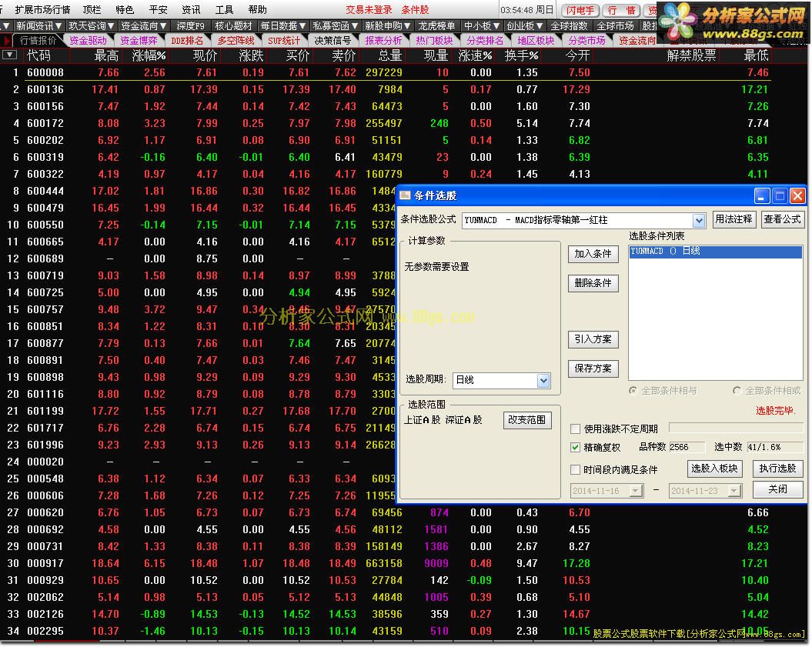The width and height of the screenshot is (812, 647).
Task: Click the 删除条件 button
Action: [593, 283]
